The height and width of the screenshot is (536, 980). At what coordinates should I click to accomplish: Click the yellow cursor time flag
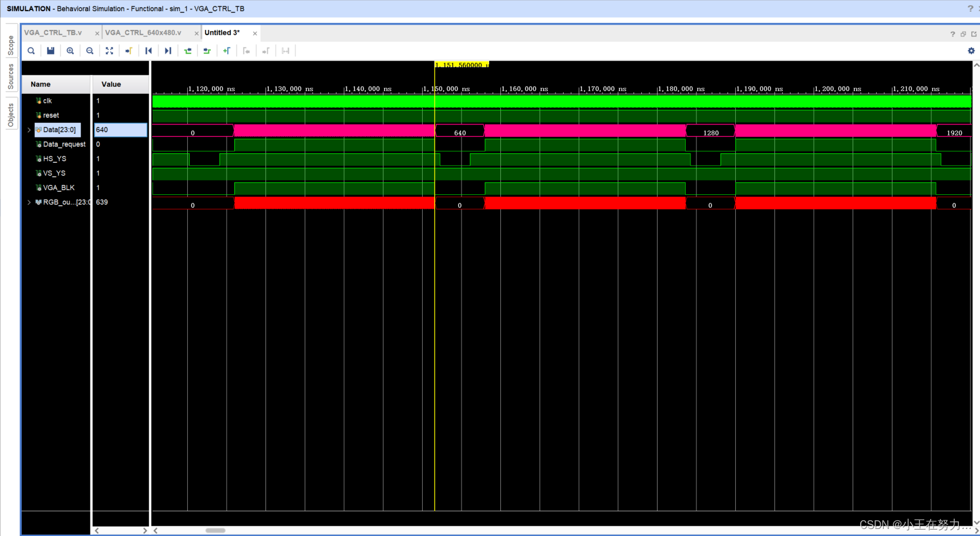point(462,65)
